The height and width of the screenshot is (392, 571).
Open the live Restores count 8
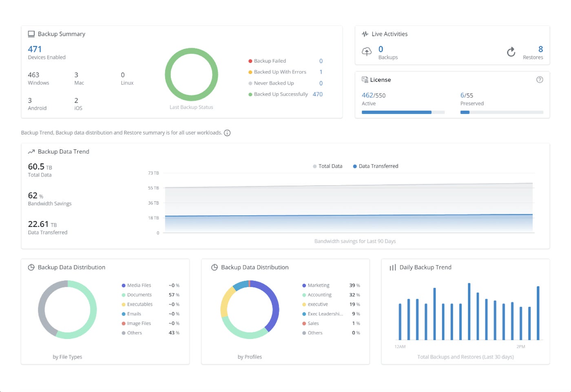point(540,49)
